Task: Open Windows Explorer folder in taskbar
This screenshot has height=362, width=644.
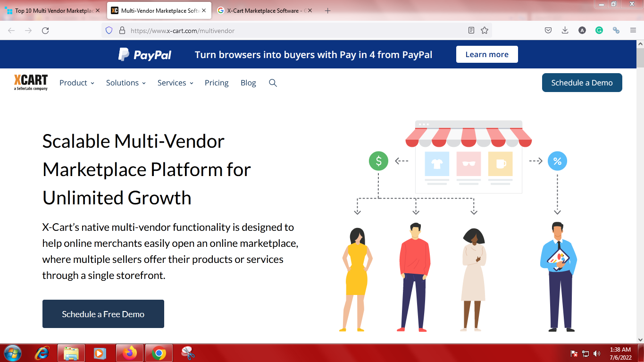Action: (71, 353)
